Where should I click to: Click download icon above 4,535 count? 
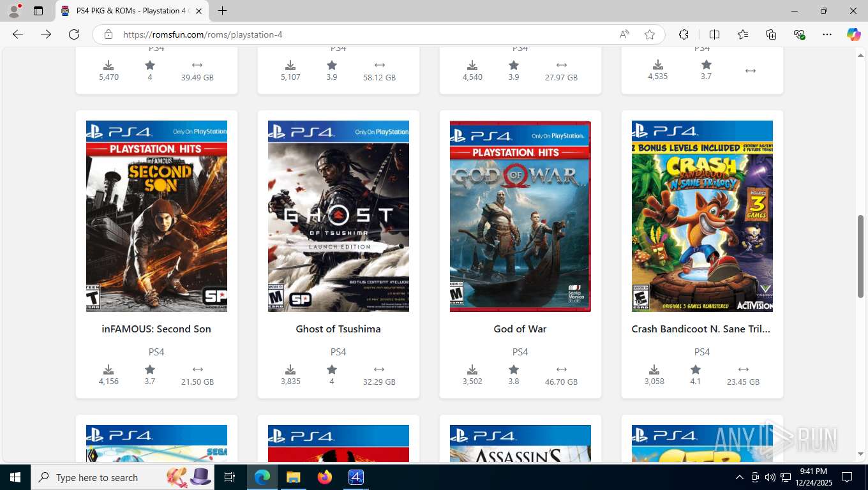coord(658,65)
